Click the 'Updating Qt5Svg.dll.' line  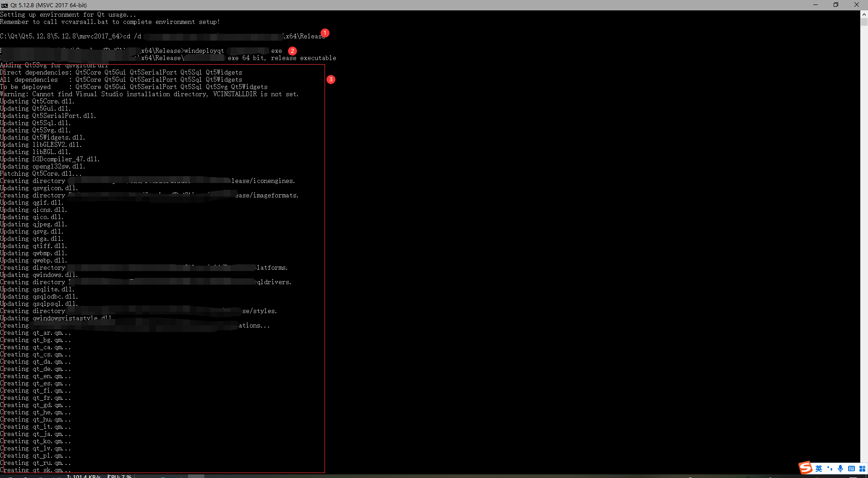pyautogui.click(x=35, y=131)
